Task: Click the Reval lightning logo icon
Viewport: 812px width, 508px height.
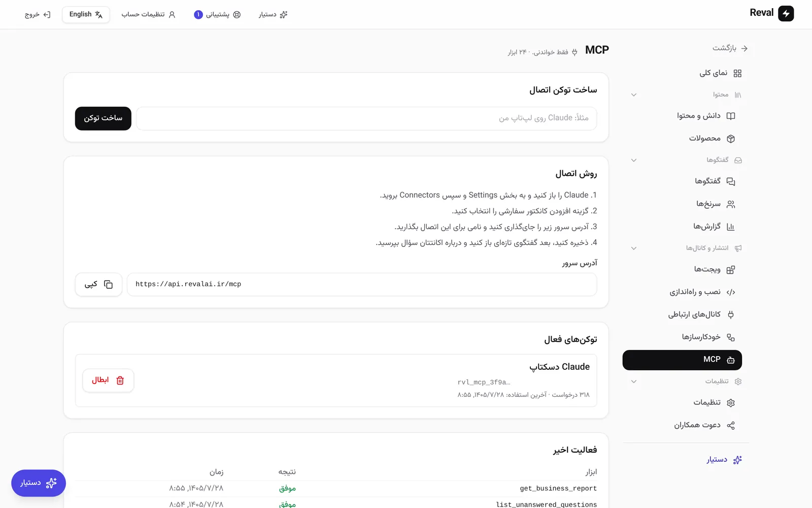Action: [x=786, y=13]
